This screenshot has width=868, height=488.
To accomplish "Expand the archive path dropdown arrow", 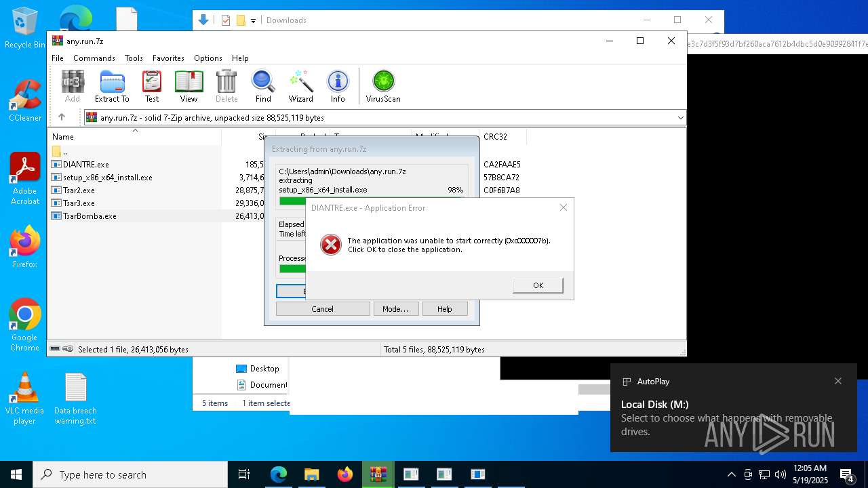I will pyautogui.click(x=680, y=118).
